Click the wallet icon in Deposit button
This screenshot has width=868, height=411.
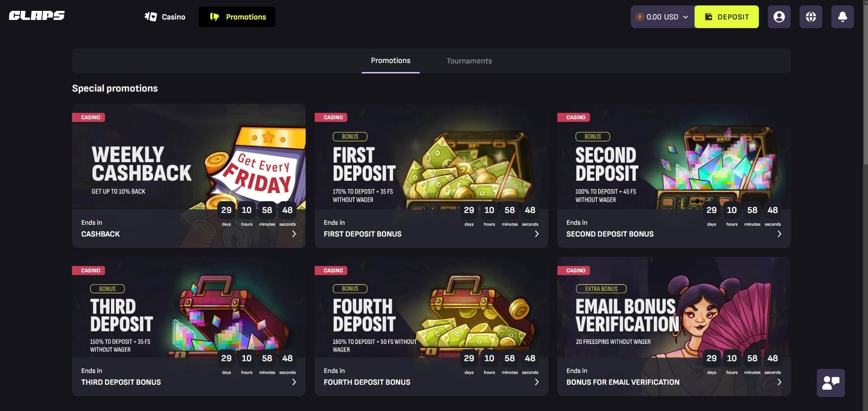pos(709,17)
